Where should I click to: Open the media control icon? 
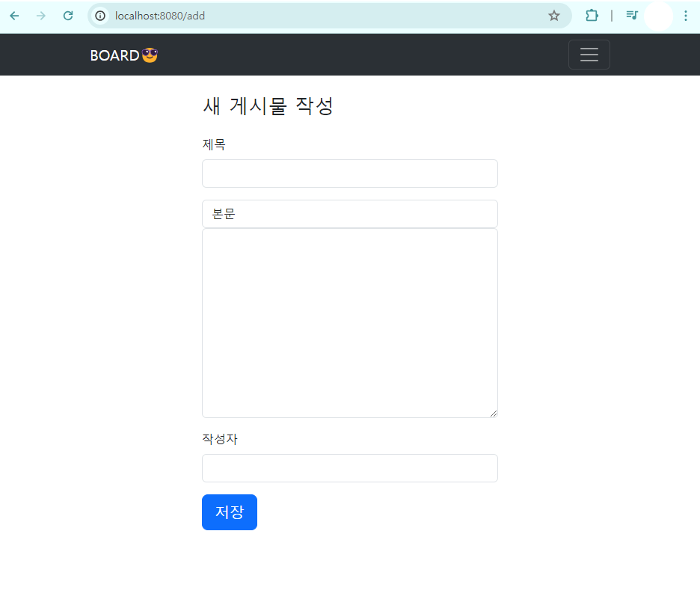[632, 16]
